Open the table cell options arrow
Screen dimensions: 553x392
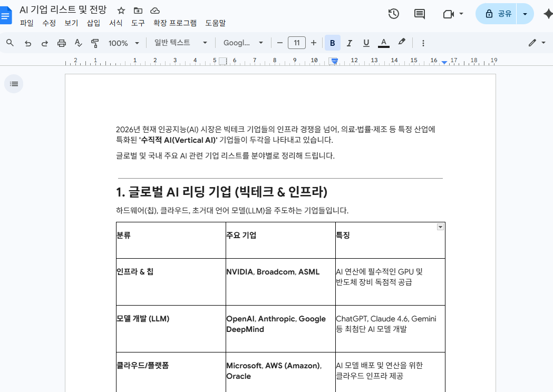pos(440,227)
